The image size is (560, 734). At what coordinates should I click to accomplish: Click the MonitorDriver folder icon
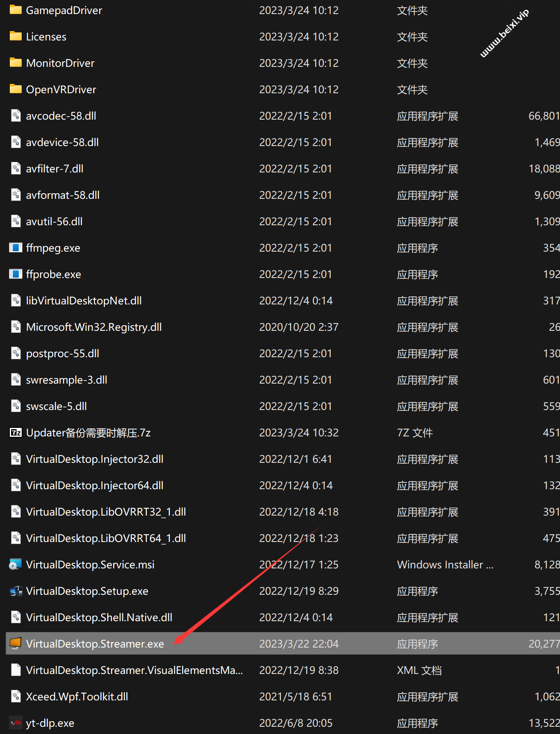point(16,63)
